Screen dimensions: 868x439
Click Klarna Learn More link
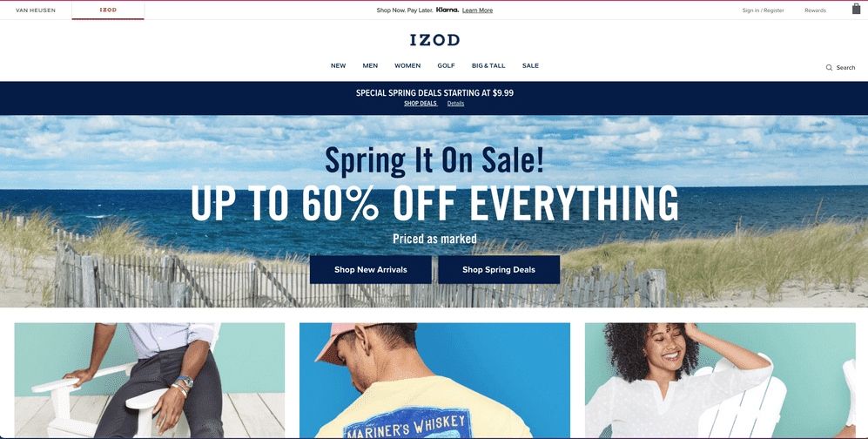tap(477, 10)
